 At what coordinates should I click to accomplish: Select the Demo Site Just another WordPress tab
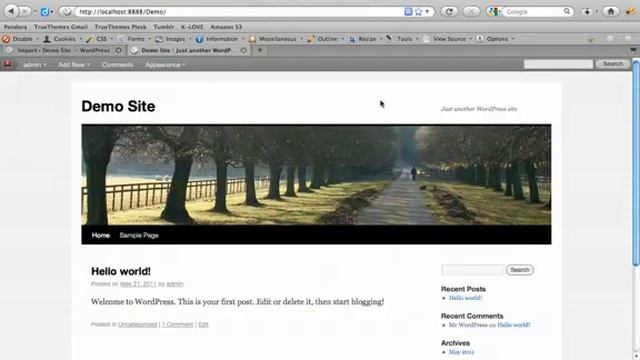(187, 50)
